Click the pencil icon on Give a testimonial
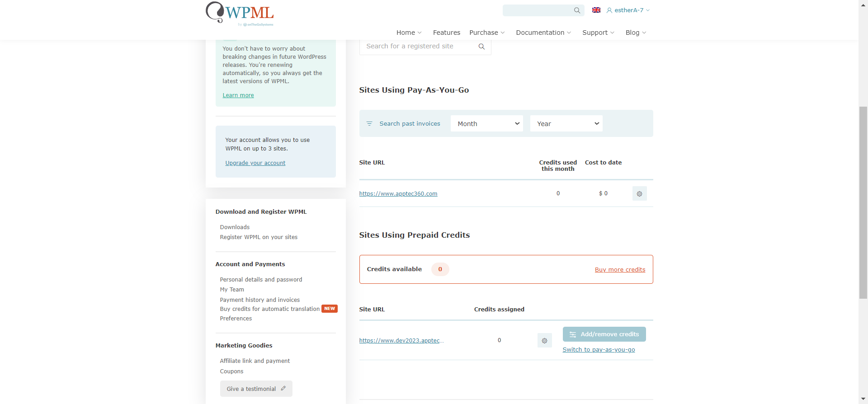 (283, 388)
